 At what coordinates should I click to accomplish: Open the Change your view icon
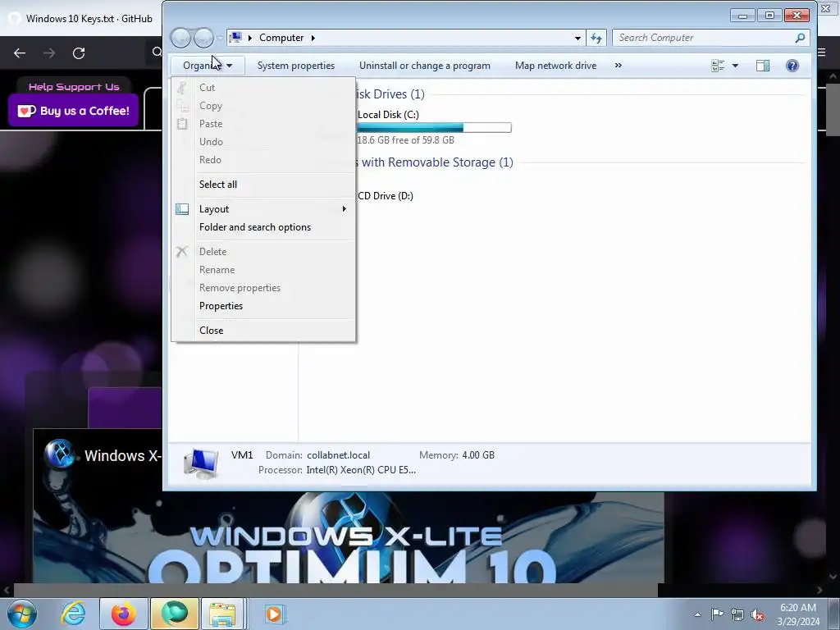click(718, 66)
